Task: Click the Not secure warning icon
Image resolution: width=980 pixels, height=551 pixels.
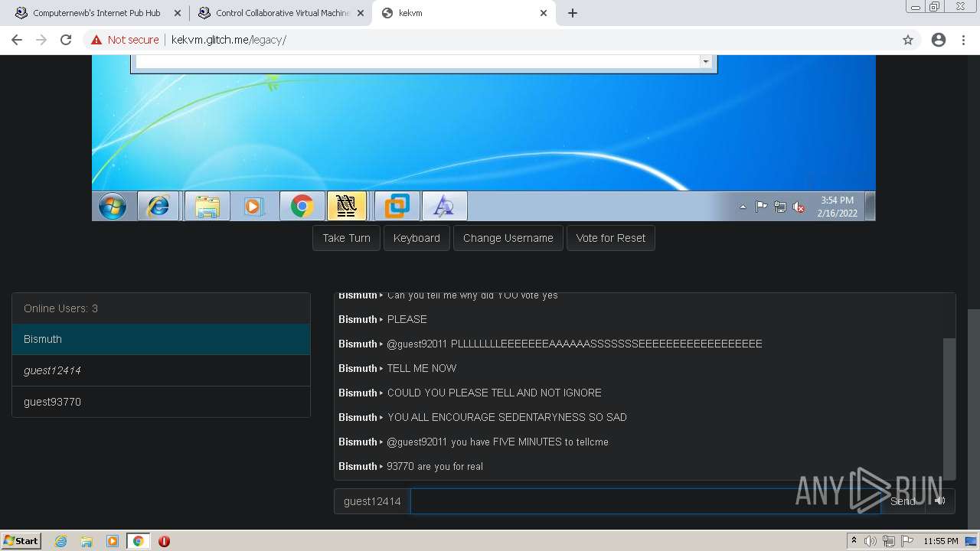Action: 96,40
